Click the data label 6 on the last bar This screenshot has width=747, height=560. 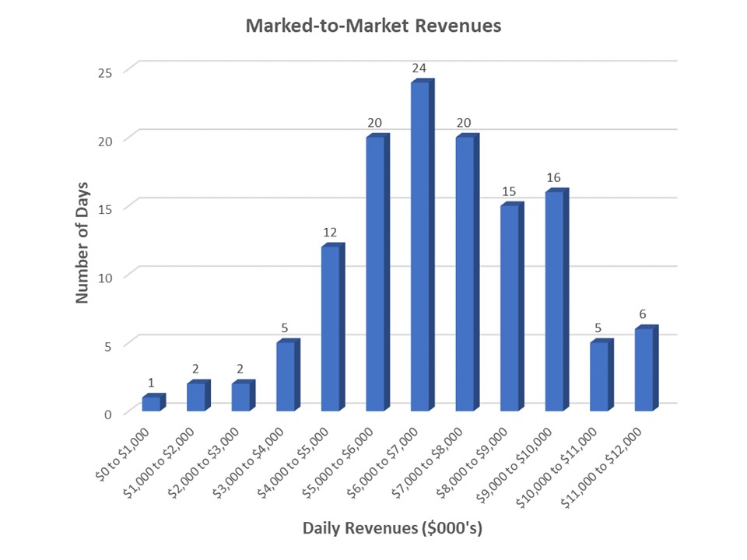click(x=644, y=315)
